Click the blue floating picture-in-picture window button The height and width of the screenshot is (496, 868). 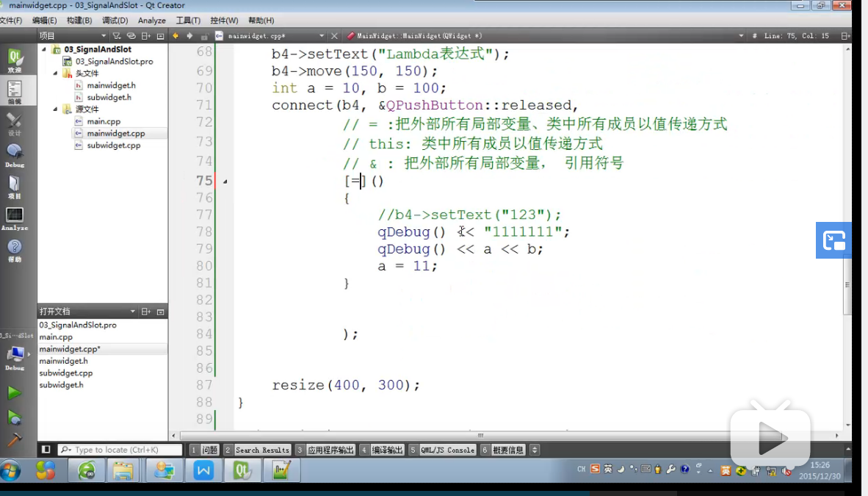point(833,240)
